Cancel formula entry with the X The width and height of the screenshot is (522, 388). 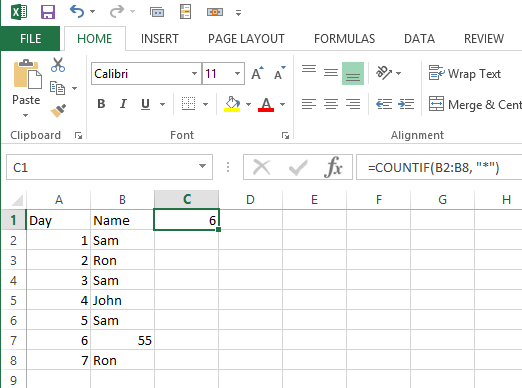262,167
